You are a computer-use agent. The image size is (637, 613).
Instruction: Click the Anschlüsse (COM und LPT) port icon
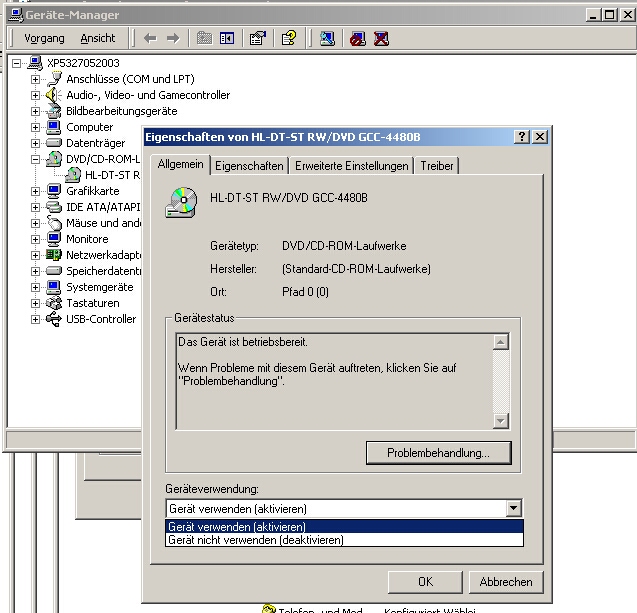point(54,79)
